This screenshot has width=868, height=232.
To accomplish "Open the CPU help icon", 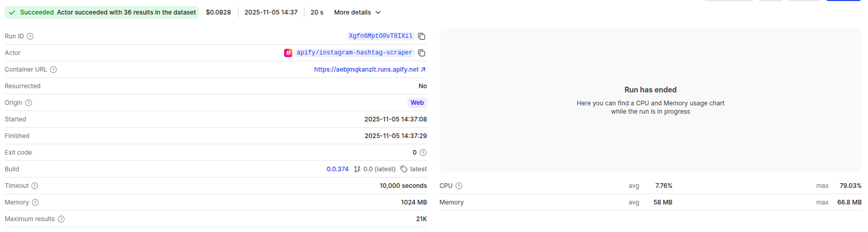I will pyautogui.click(x=459, y=186).
